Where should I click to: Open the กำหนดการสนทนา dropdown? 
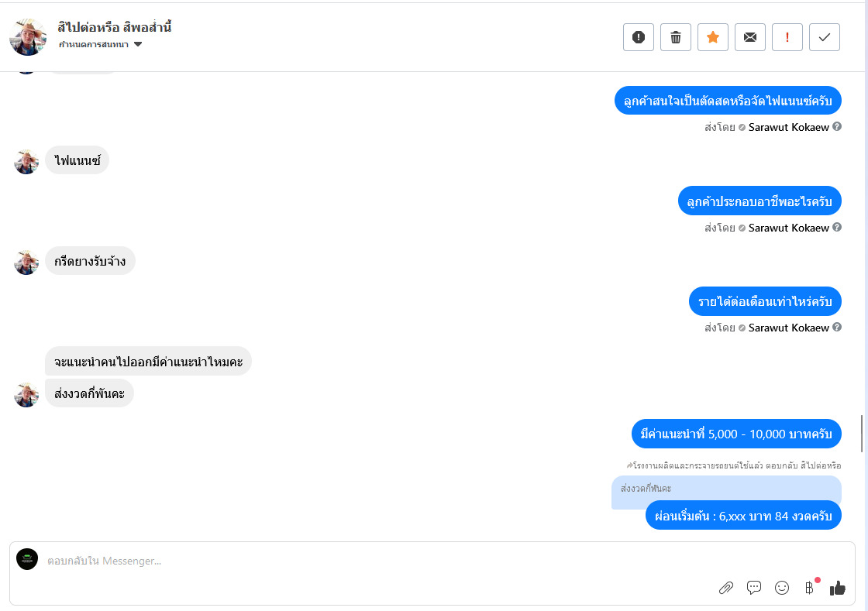100,44
